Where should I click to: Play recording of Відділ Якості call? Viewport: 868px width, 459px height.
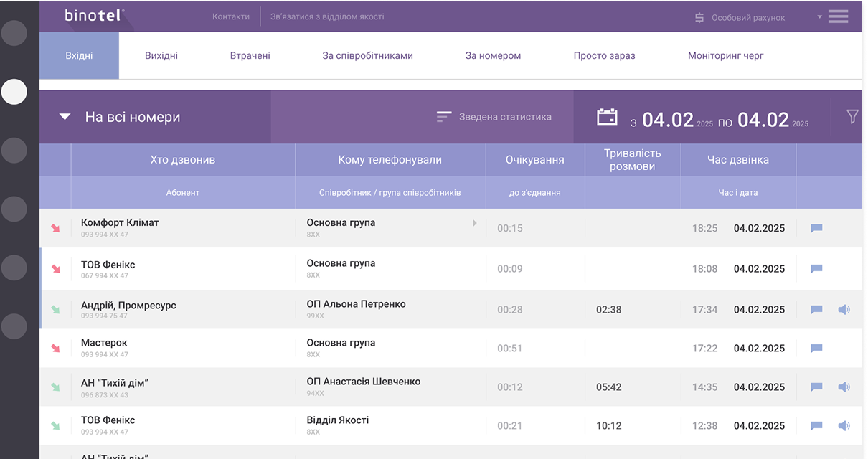point(844,426)
